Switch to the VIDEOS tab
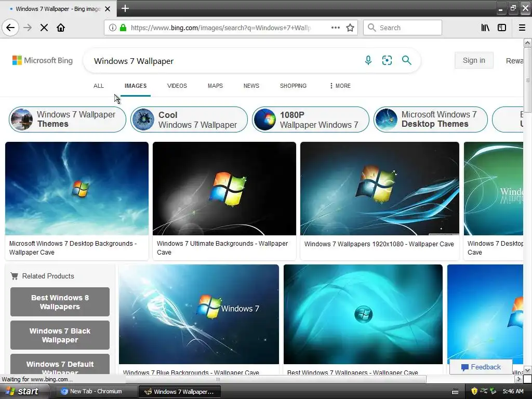Viewport: 532px width, 399px height. pyautogui.click(x=177, y=86)
